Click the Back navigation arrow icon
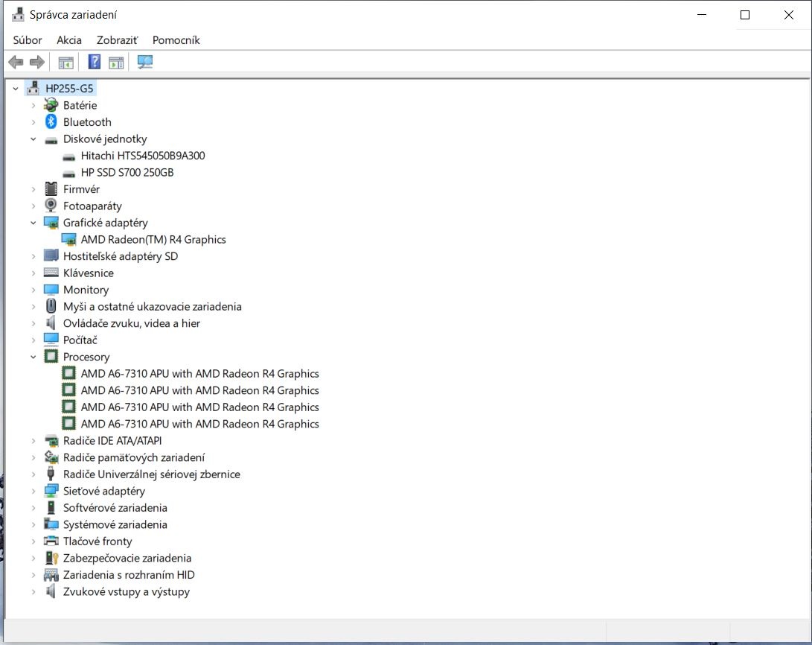812x645 pixels. coord(16,62)
